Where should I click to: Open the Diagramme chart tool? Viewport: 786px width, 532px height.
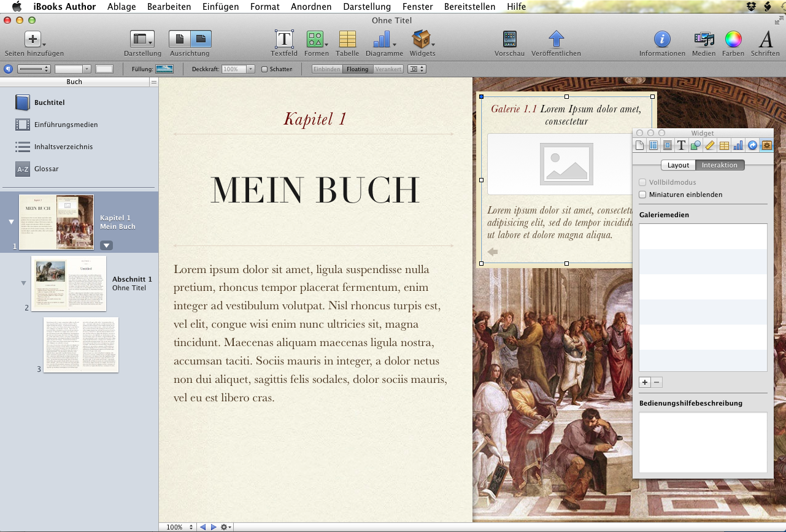point(383,40)
